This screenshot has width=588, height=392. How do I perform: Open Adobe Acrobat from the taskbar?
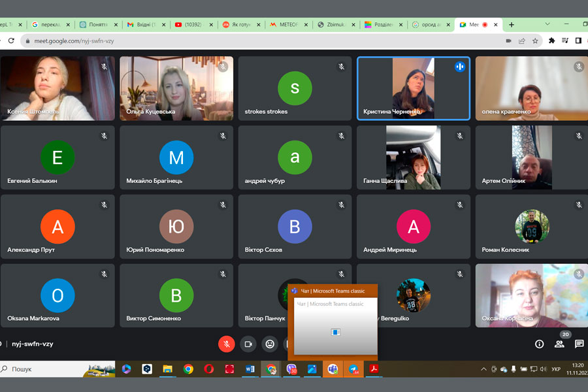pyautogui.click(x=374, y=369)
